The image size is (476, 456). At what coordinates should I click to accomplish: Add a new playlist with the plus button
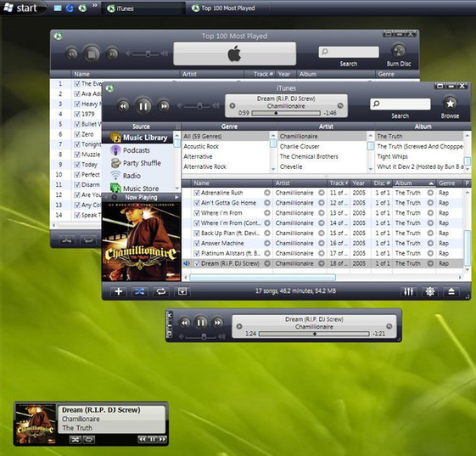(119, 291)
